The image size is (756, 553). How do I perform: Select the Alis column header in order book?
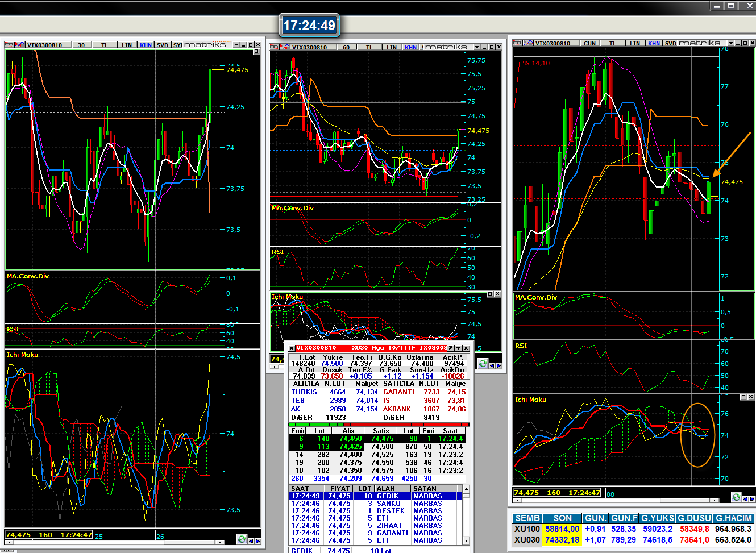click(x=348, y=431)
